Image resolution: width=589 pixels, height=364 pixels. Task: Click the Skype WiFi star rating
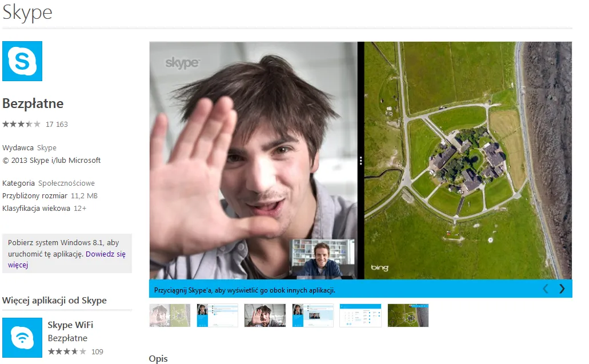click(67, 351)
